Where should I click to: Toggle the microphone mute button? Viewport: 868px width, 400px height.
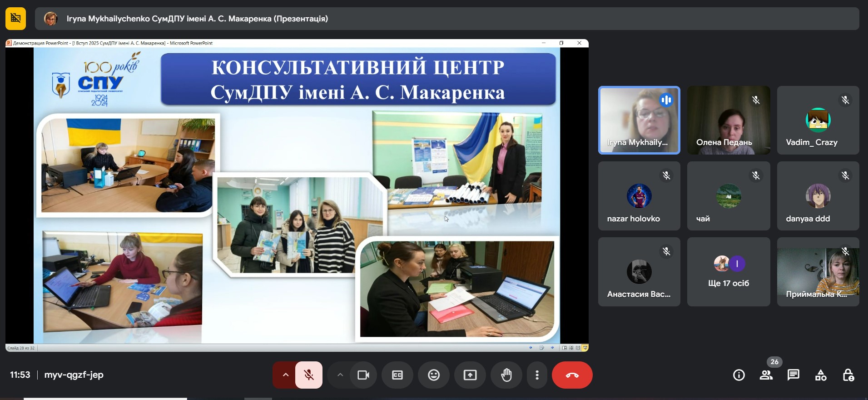tap(309, 375)
